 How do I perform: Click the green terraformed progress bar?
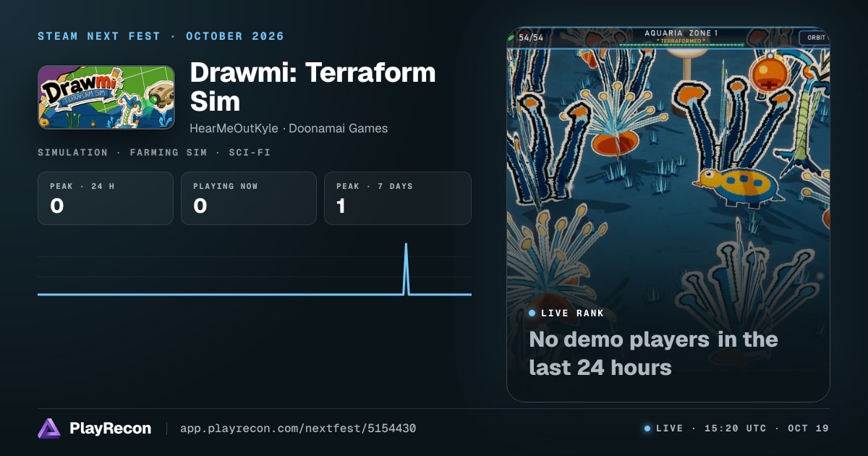pos(681,45)
